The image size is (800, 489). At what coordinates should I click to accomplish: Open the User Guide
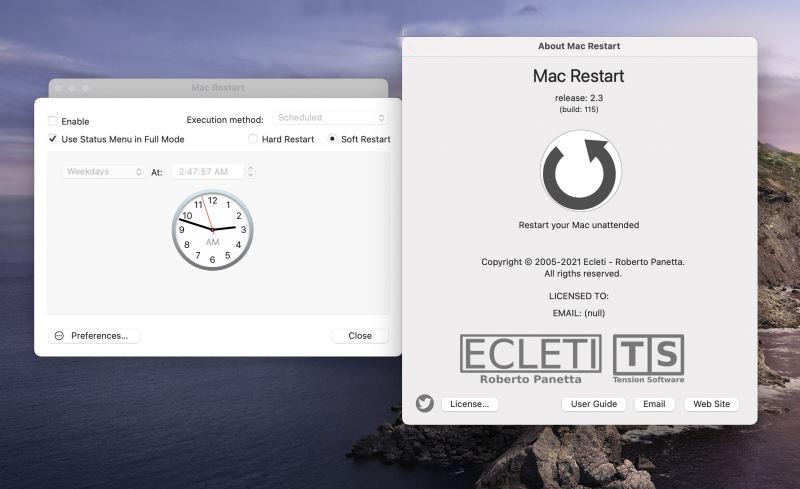(x=594, y=404)
